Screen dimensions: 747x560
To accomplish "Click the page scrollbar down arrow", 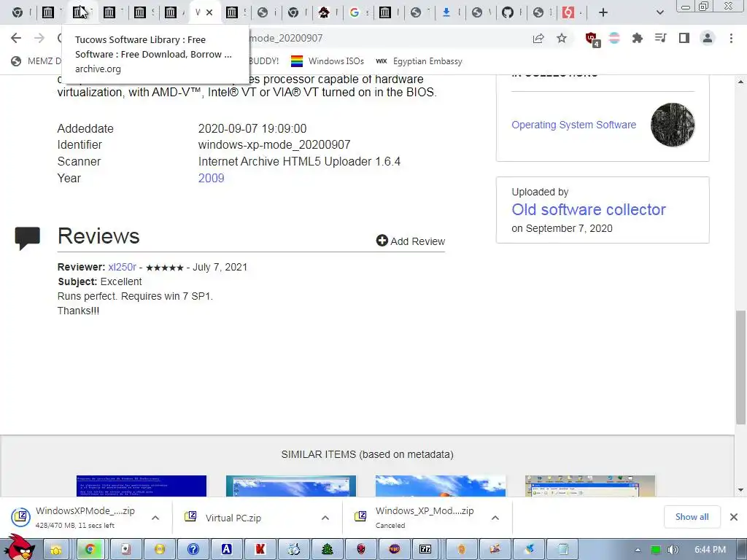I will pyautogui.click(x=741, y=490).
